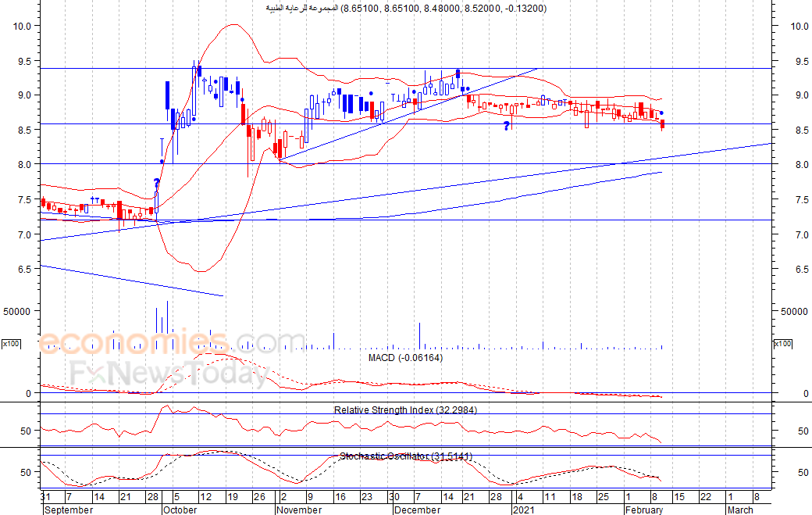Click the 50000 volume label on left axis
Viewport: 812px width, 515px height.
(x=16, y=311)
